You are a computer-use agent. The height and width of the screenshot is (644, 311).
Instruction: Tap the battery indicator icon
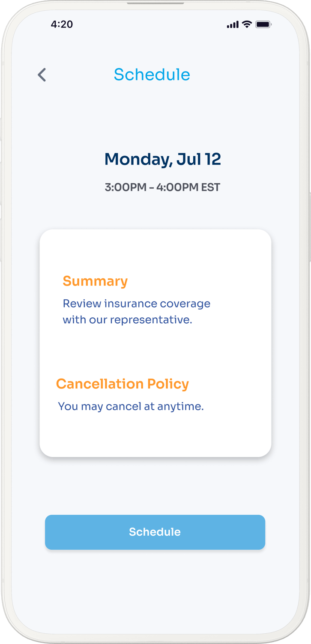click(x=263, y=25)
